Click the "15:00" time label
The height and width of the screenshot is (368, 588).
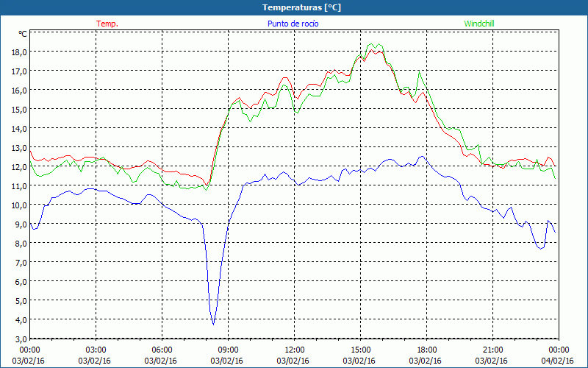pyautogui.click(x=360, y=350)
